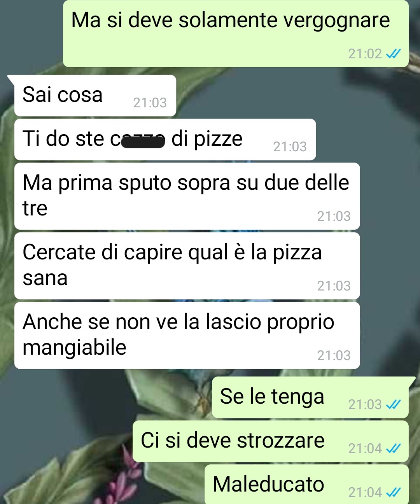Tap read-receipt checkmarks on 'Ma si deve solamente vergognare'
Screen dimensions: 420x504
tap(393, 54)
